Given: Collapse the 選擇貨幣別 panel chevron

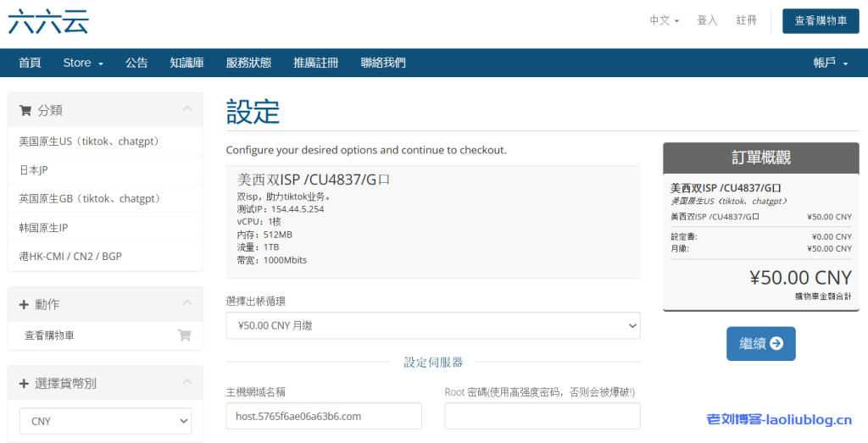Looking at the screenshot, I should [187, 383].
